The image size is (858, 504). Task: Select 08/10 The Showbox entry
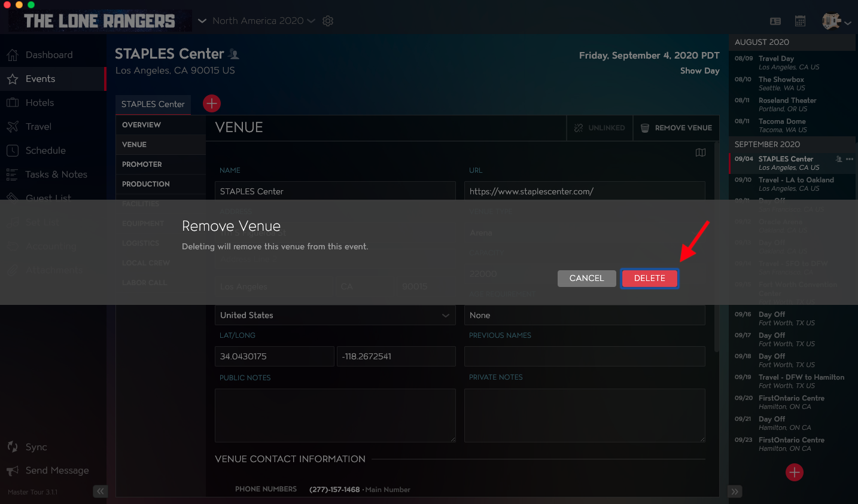click(x=792, y=84)
